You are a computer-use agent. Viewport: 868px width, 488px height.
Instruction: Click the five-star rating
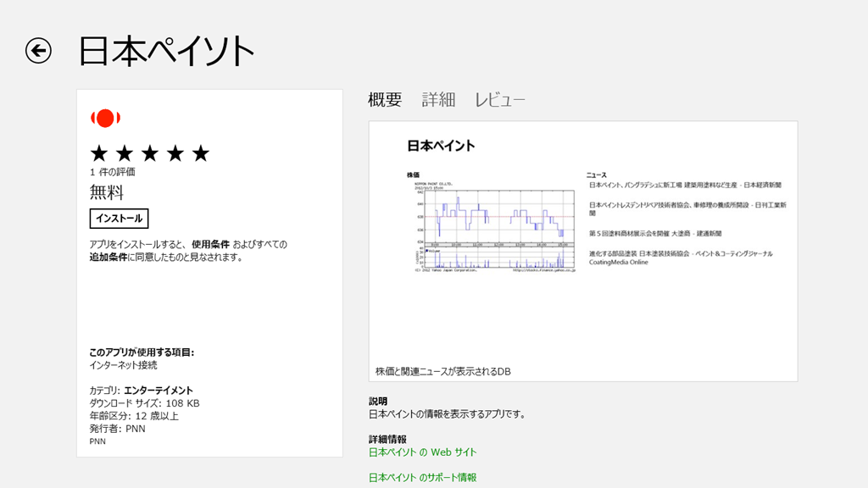pyautogui.click(x=150, y=153)
